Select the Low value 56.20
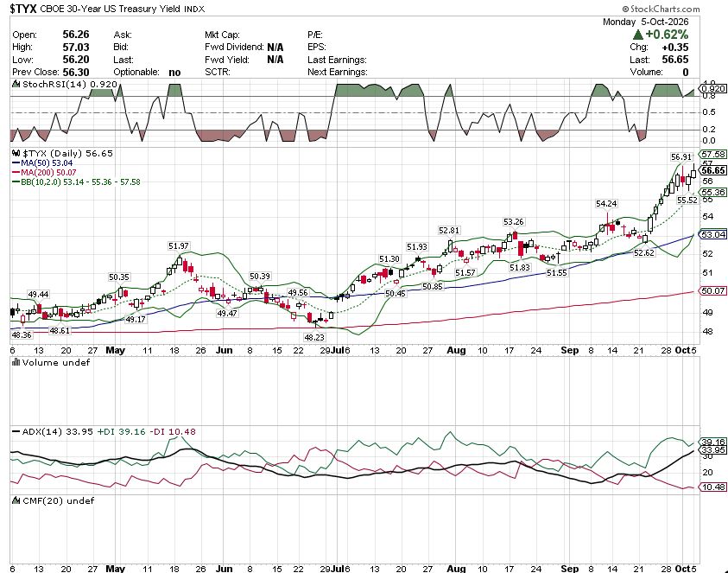 (76, 60)
